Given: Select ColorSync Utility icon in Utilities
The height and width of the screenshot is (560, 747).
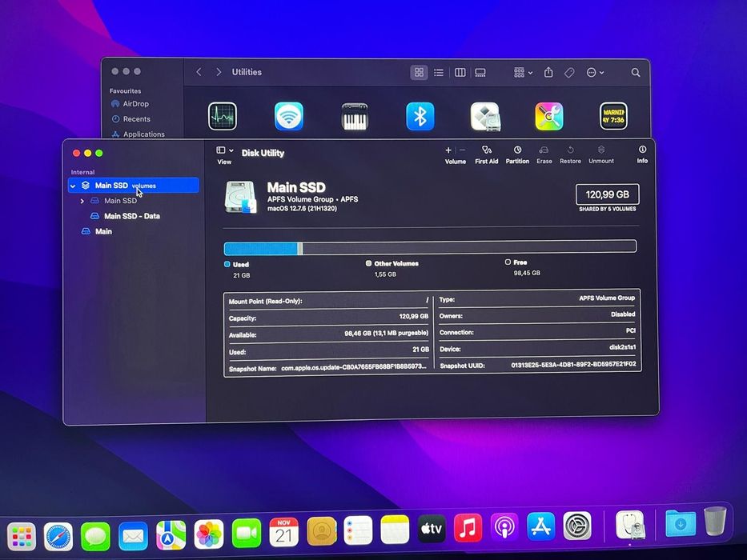Looking at the screenshot, I should point(548,116).
